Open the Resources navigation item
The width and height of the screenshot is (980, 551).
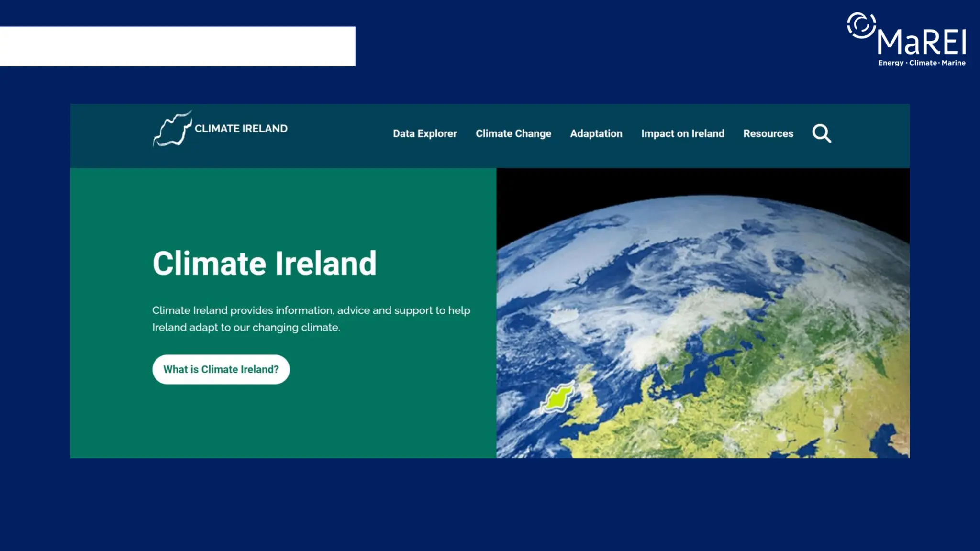pos(768,134)
